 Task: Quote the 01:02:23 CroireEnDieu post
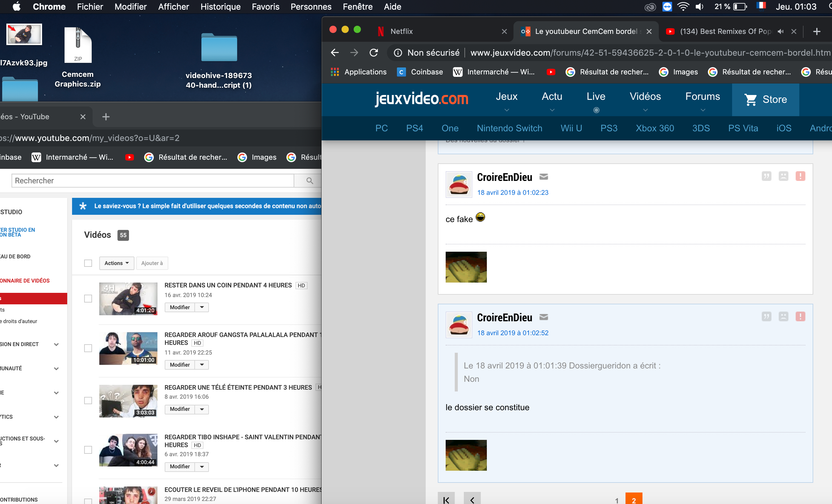click(x=767, y=176)
